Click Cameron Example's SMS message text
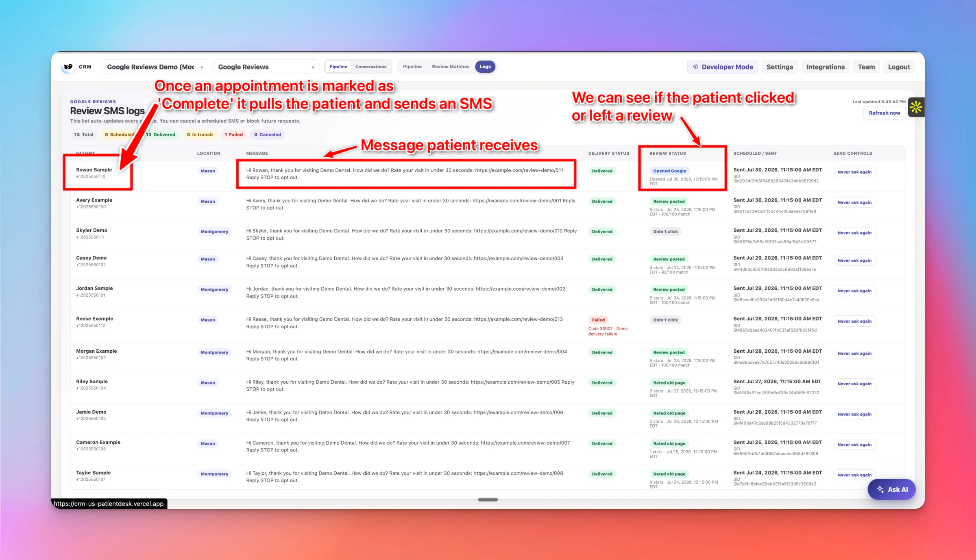Screen dimensions: 976x560 click(x=408, y=446)
